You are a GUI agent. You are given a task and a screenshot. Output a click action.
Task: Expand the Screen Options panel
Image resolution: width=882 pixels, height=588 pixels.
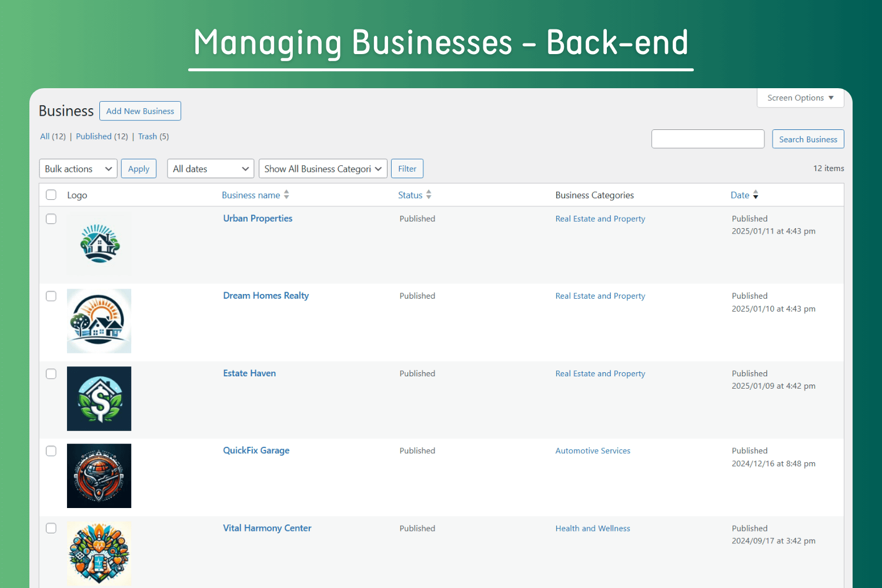[x=800, y=98]
